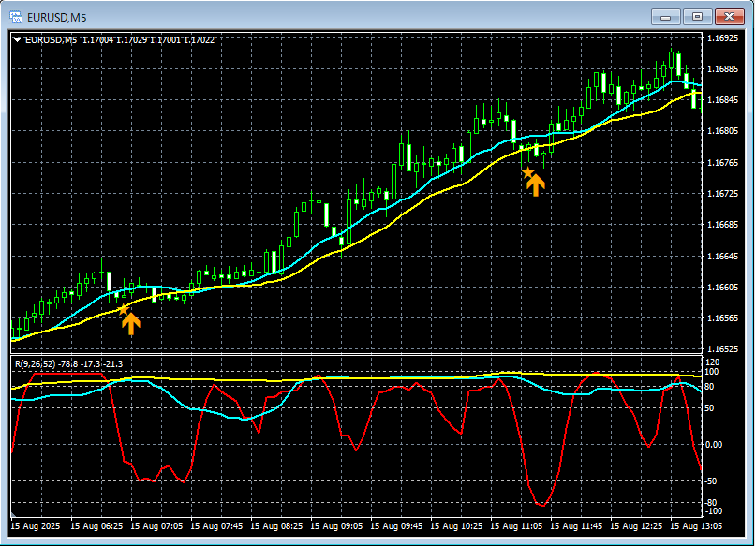Click the 15 Aug 07:05 time label

pyautogui.click(x=156, y=525)
